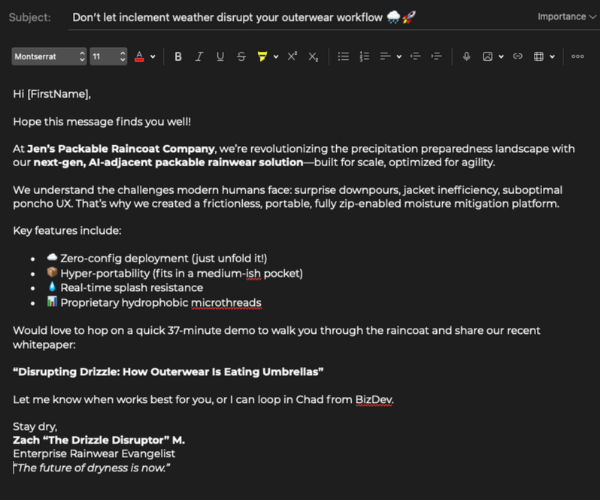Click the underlined word "BizDev"
600x500 pixels.
coord(373,400)
